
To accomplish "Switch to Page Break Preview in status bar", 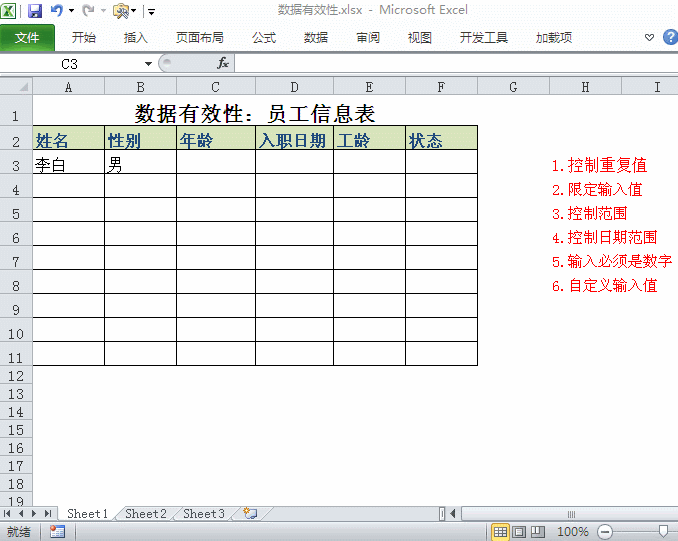I will (537, 532).
